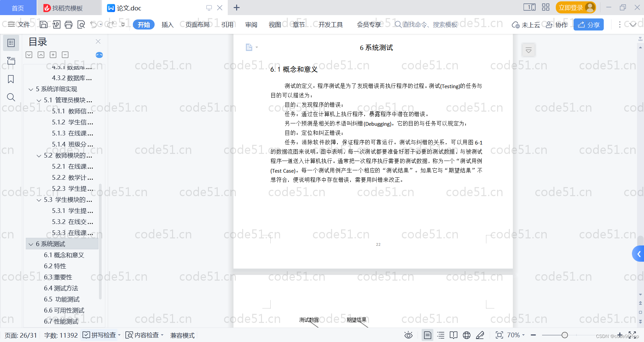The height and width of the screenshot is (342, 644).
Task: Click the more options vertical dots icon
Action: pos(620,24)
